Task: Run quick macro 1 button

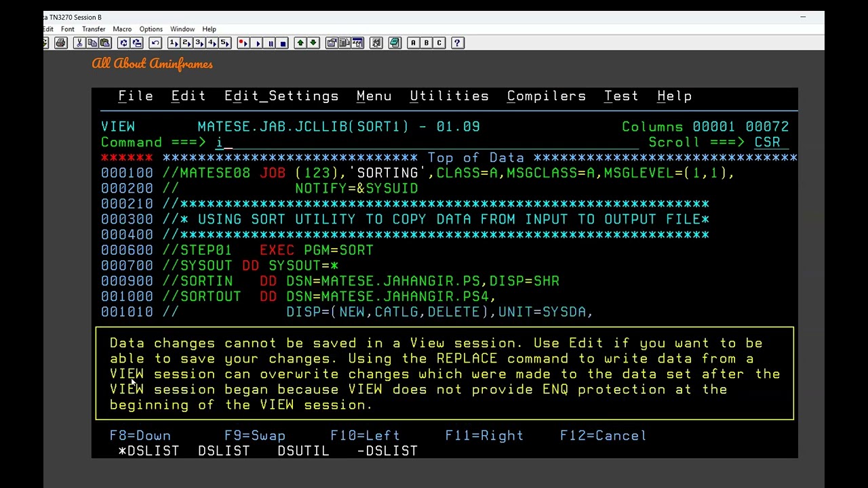Action: pos(174,43)
